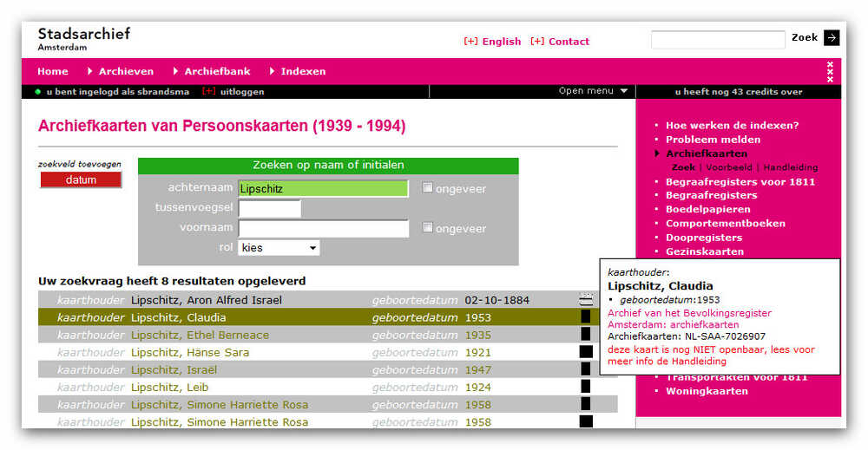Open the rol dropdown showing kies

(279, 248)
